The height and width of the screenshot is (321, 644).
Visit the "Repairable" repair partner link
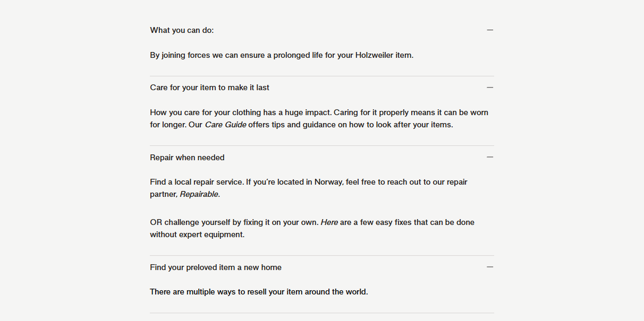click(x=199, y=194)
